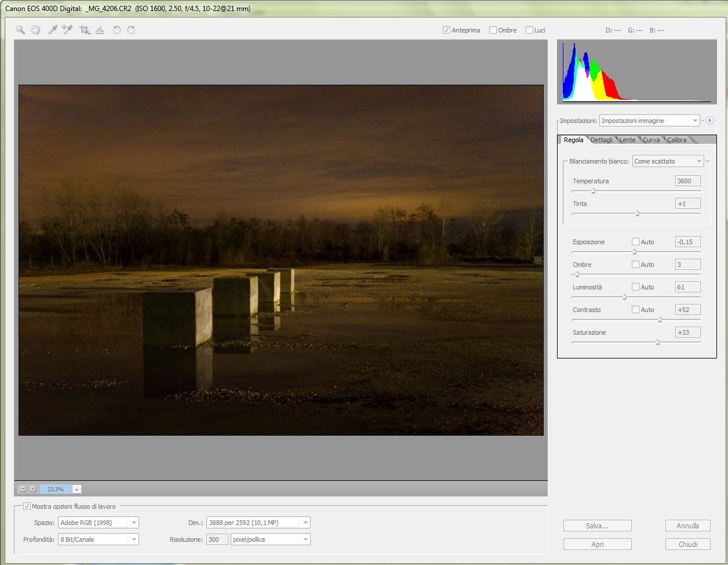Enable the Luci highlights clipping checkbox
728x565 pixels.
(x=529, y=30)
